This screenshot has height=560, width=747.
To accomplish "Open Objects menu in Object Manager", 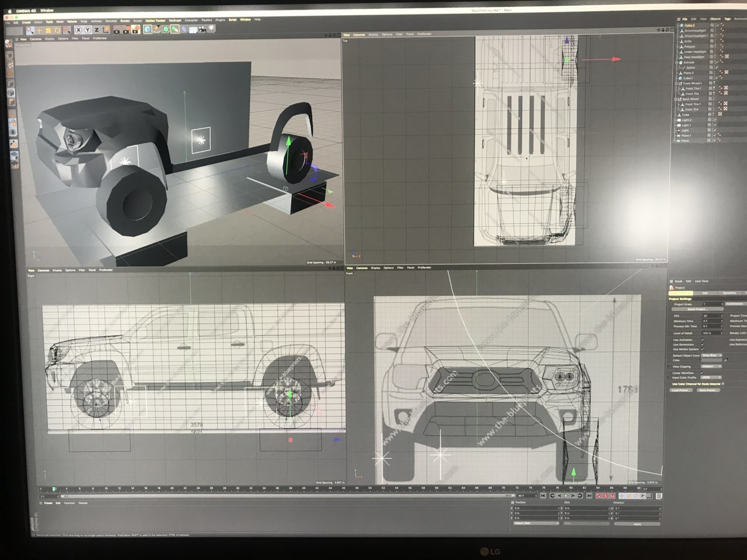I will [715, 19].
